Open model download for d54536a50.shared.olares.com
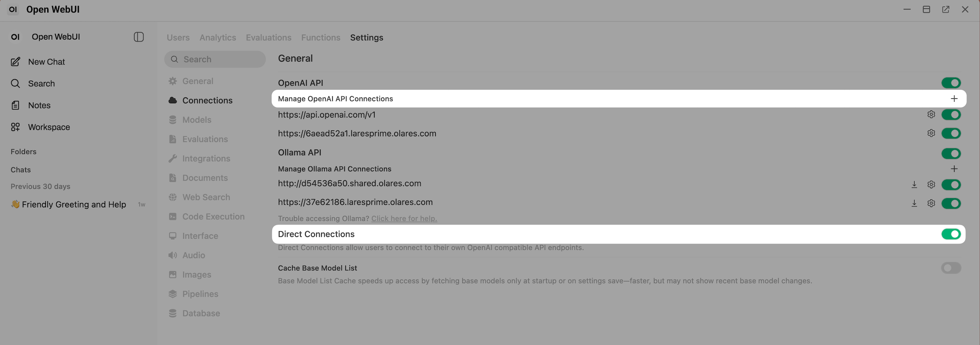 click(x=914, y=184)
